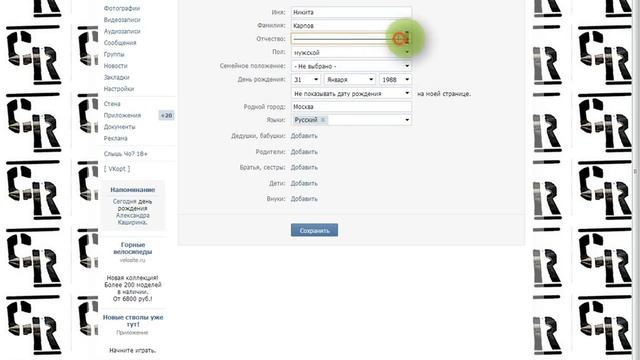Viewport: 640px width, 360px height.
Task: Click the +20 applications counter badge
Action: [x=167, y=116]
